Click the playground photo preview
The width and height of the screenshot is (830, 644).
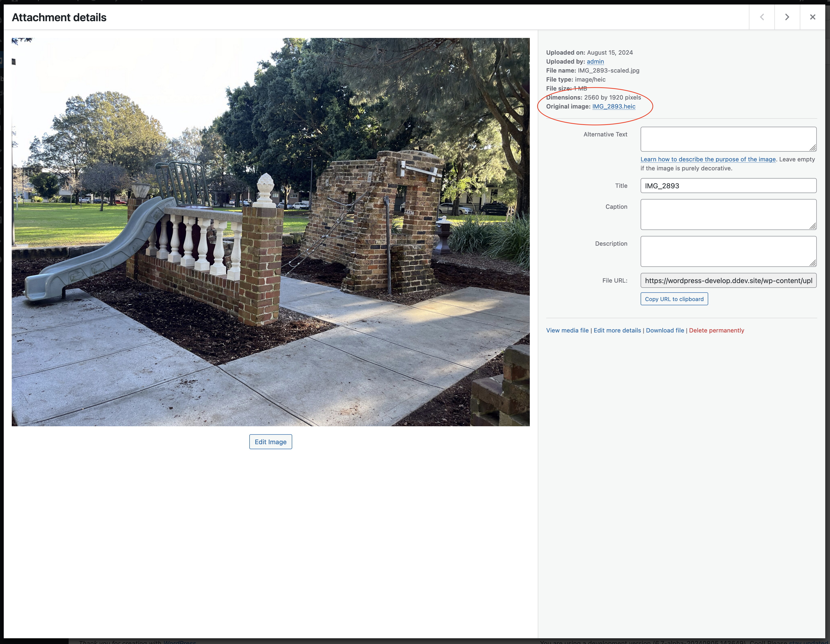pos(270,232)
